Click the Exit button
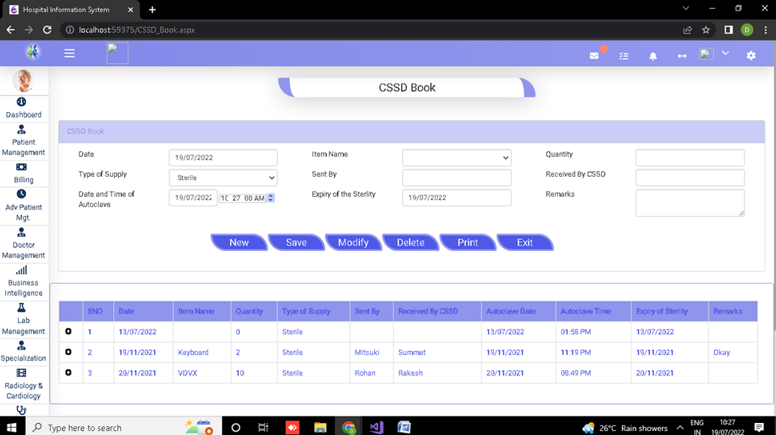This screenshot has width=776, height=435. click(525, 242)
